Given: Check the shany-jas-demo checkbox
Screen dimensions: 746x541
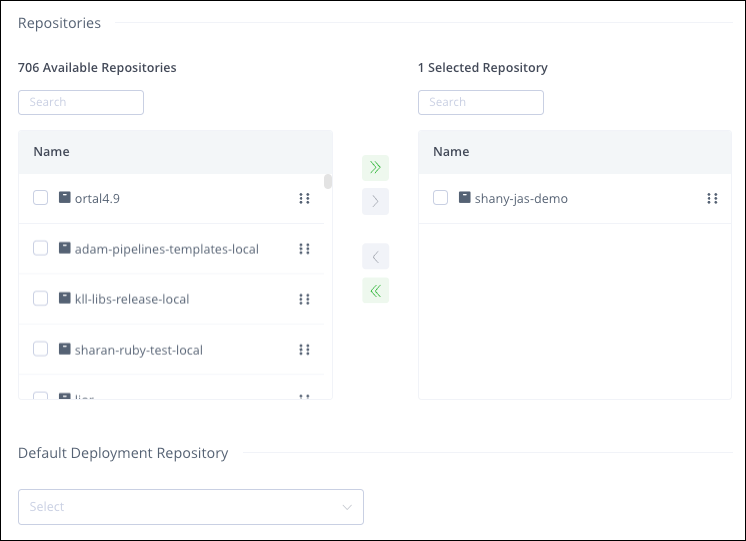Looking at the screenshot, I should [441, 197].
